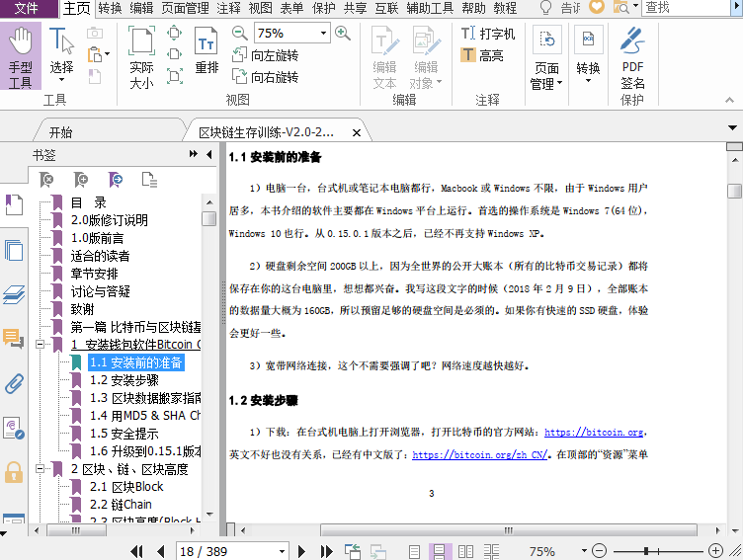Rotate view left (向左旋转)

coord(266,55)
